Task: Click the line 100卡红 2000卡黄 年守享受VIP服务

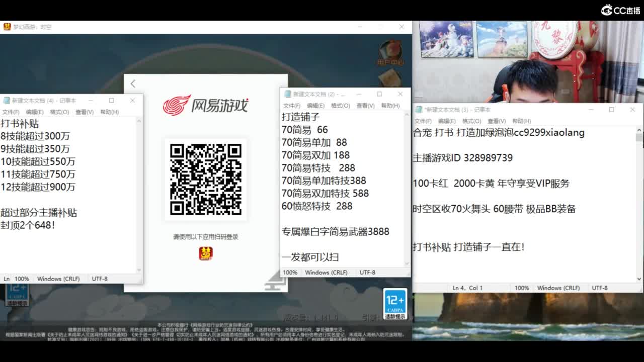Action: pyautogui.click(x=491, y=184)
